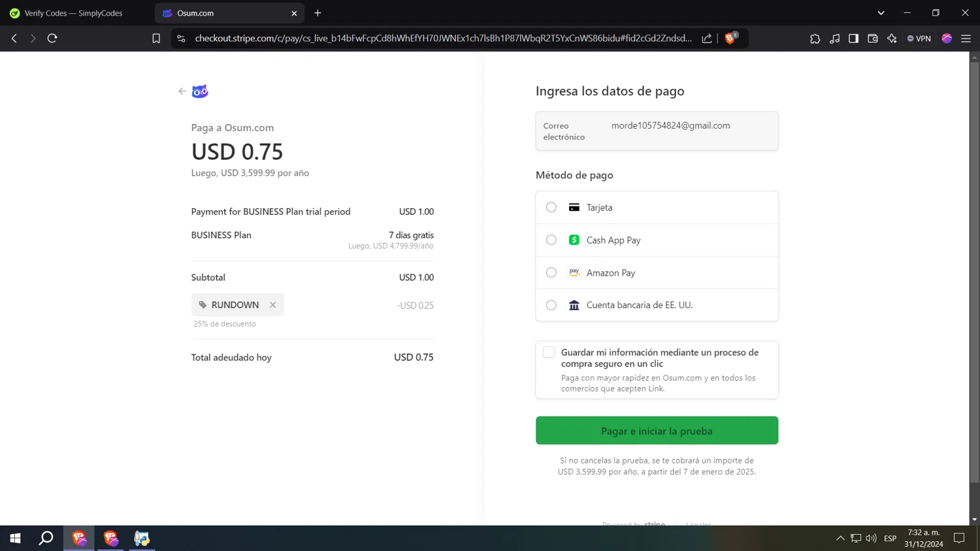The width and height of the screenshot is (980, 551).
Task: Open the browser profile avatar
Action: tap(947, 39)
